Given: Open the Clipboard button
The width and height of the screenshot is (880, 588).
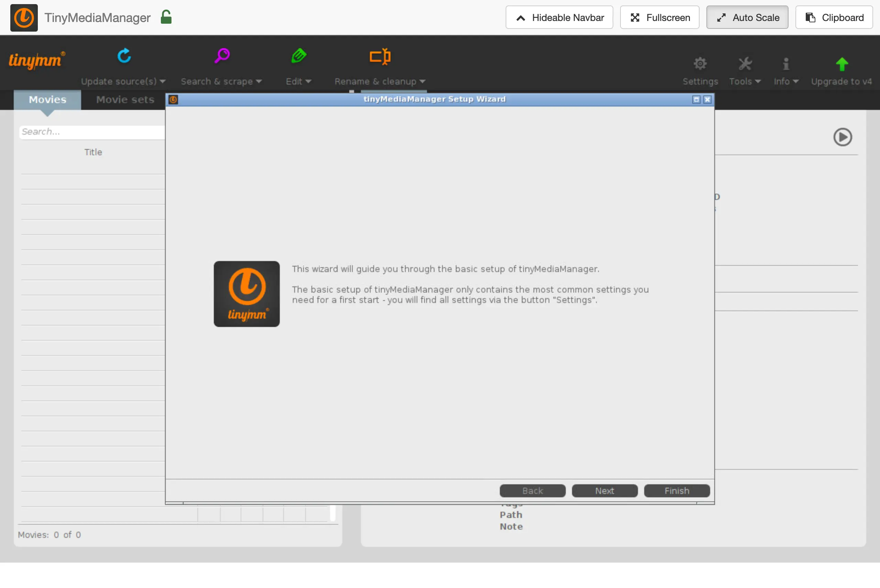Looking at the screenshot, I should (834, 17).
